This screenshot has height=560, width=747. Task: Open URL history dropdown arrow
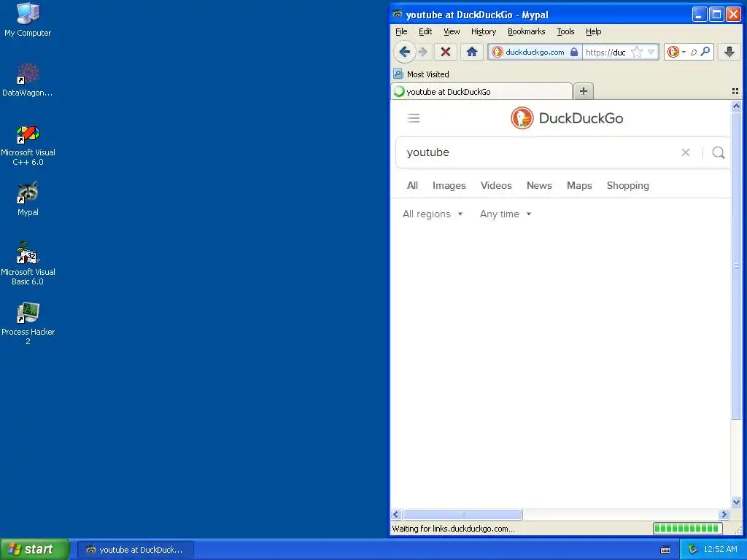(x=651, y=52)
